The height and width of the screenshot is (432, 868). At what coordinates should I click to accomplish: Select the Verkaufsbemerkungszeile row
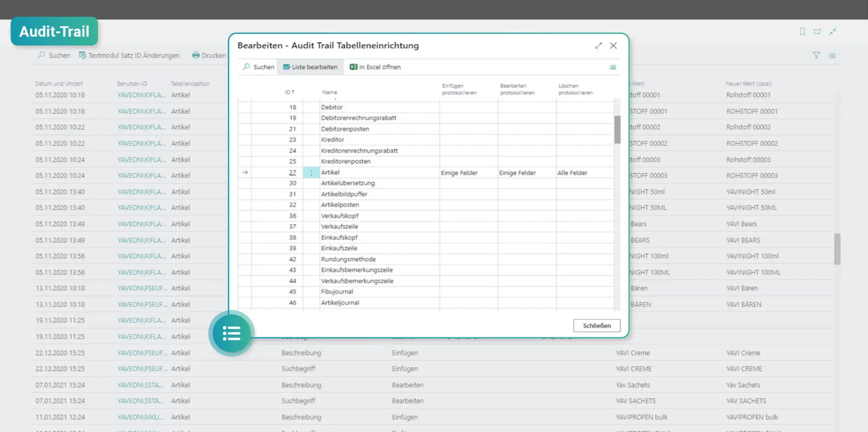coord(426,281)
